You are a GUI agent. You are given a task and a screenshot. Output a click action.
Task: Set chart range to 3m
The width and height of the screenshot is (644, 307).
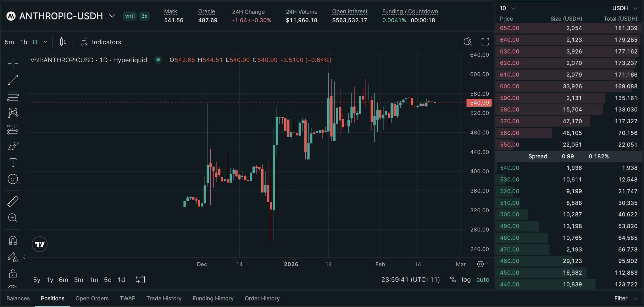click(79, 280)
